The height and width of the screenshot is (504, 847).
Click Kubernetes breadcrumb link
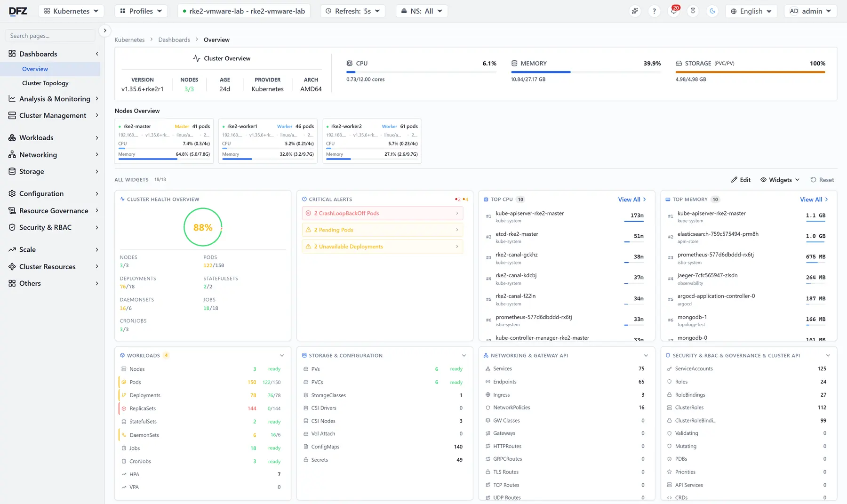point(129,40)
